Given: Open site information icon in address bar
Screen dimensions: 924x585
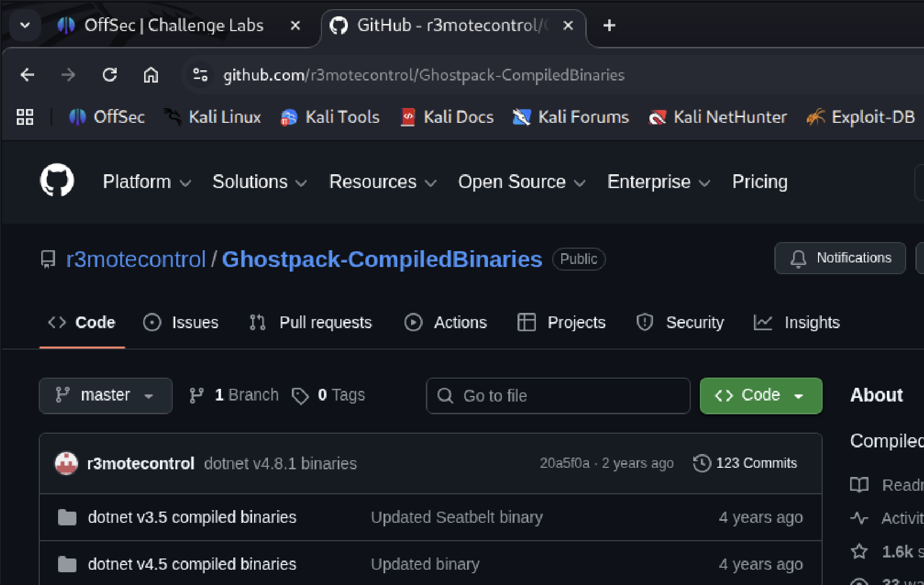Looking at the screenshot, I should coord(200,75).
